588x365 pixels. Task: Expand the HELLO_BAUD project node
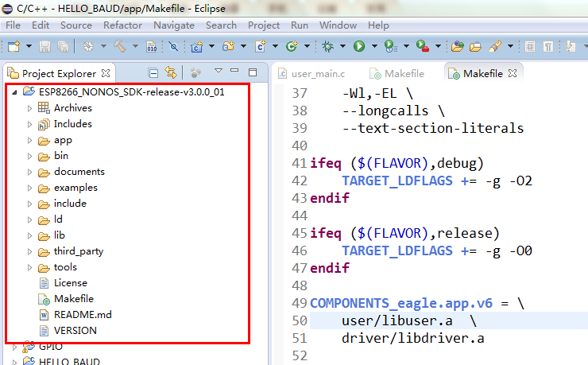point(14,362)
